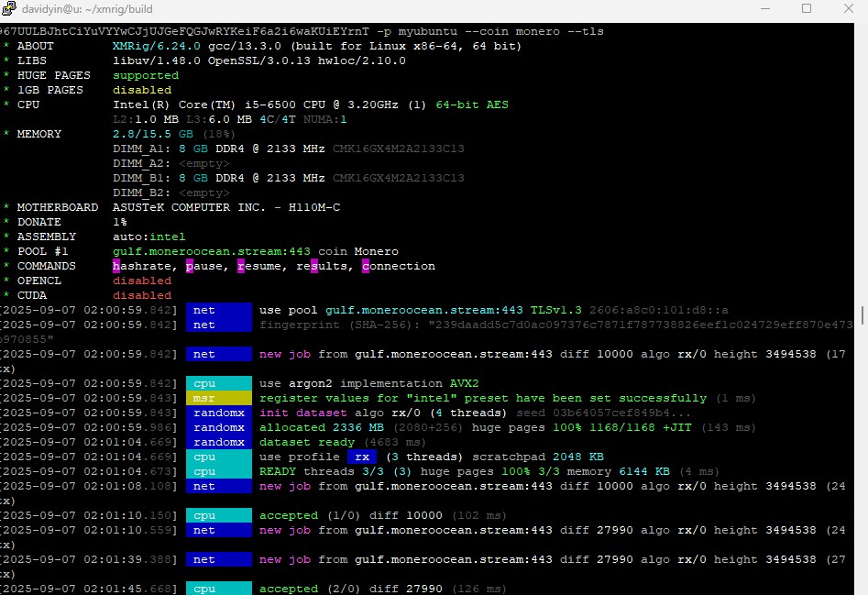Minimize the PuTTY terminal window

click(764, 9)
